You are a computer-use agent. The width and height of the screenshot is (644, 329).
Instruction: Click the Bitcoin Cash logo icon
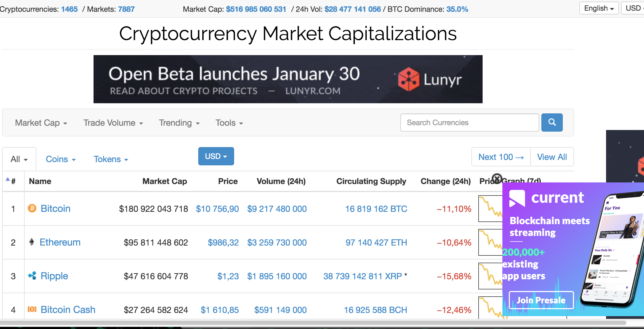click(x=32, y=309)
